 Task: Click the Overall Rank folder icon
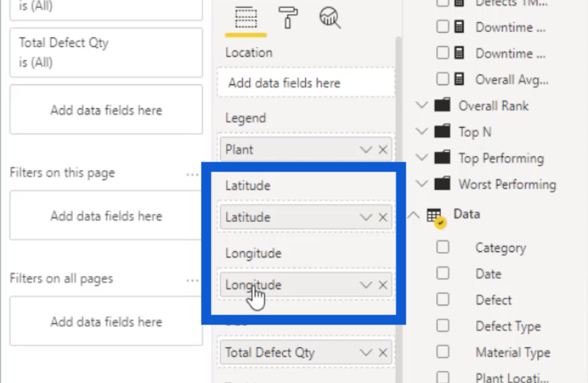click(x=442, y=105)
